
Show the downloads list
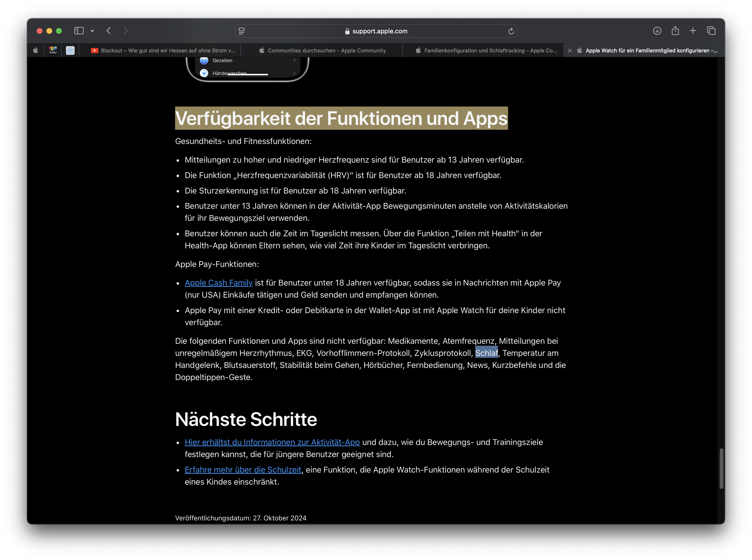(x=657, y=31)
